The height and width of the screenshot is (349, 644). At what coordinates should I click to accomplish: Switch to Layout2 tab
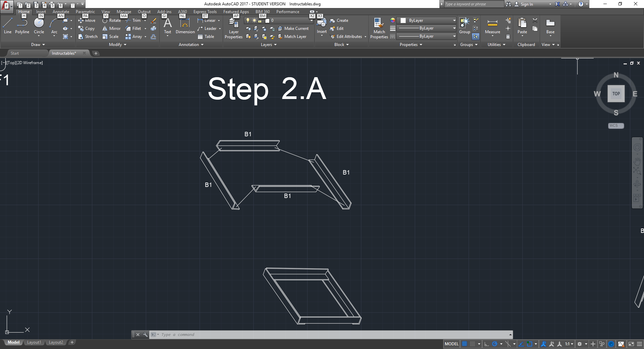coord(56,342)
